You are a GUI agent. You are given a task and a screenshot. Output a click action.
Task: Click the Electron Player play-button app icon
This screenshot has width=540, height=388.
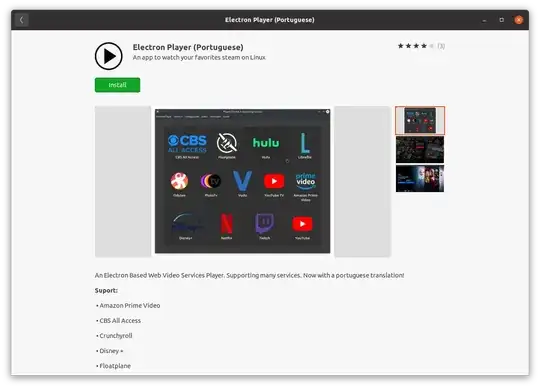click(108, 56)
